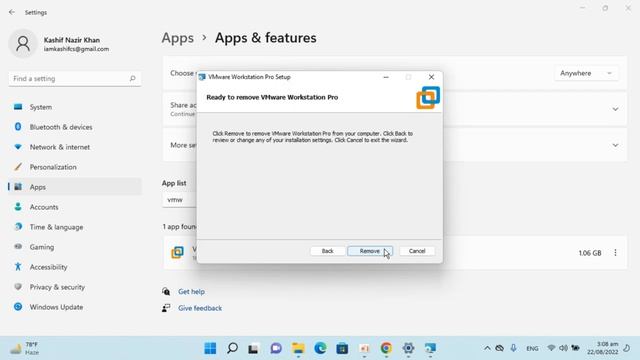Expand the More settings section
Image resolution: width=640 pixels, height=360 pixels.
[615, 145]
